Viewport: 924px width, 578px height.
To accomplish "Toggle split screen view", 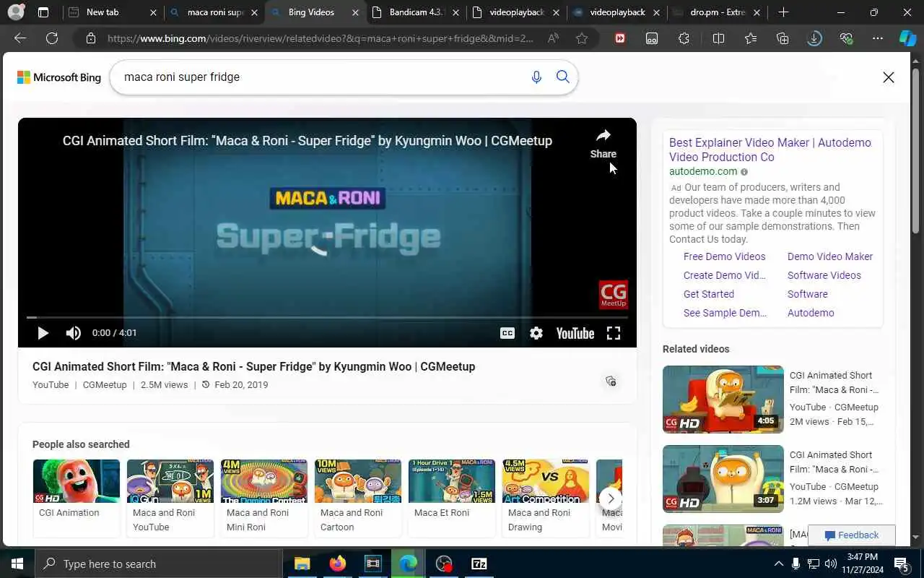I will click(x=718, y=38).
